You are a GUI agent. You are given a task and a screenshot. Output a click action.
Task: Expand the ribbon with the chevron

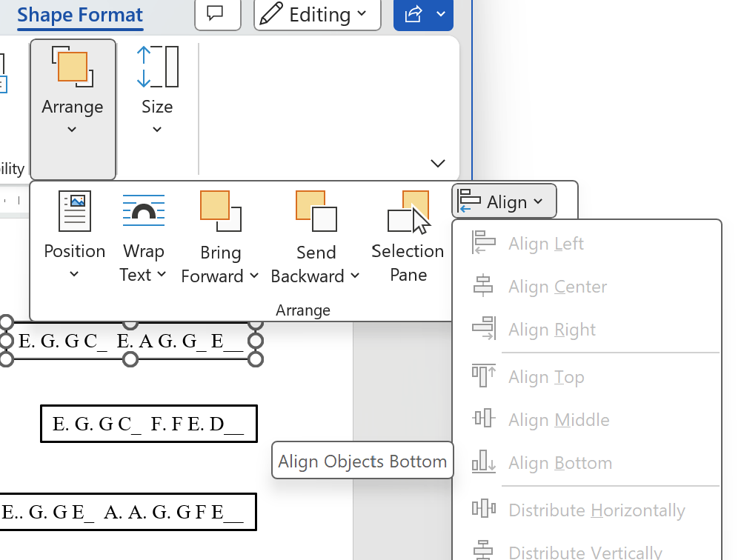pyautogui.click(x=437, y=163)
